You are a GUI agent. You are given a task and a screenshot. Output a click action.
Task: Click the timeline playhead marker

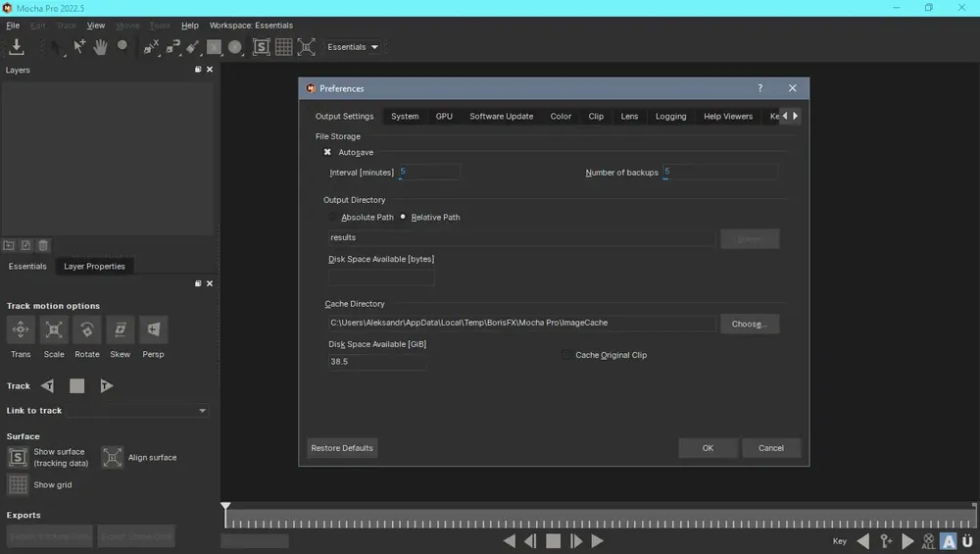225,506
